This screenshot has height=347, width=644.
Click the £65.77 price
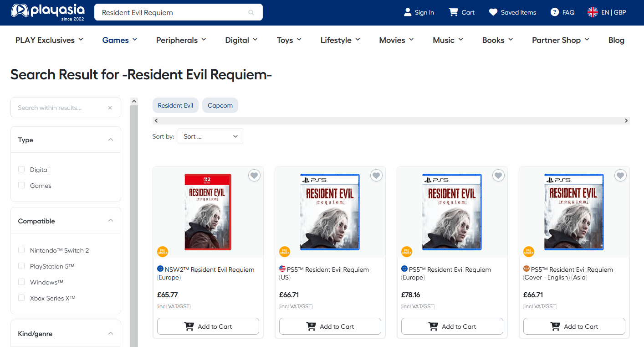click(167, 295)
